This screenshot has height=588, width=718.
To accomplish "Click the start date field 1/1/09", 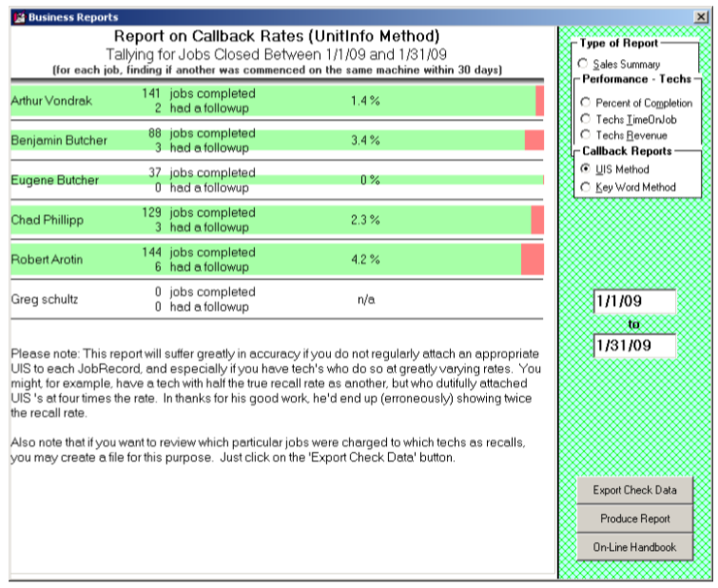I will [x=633, y=302].
